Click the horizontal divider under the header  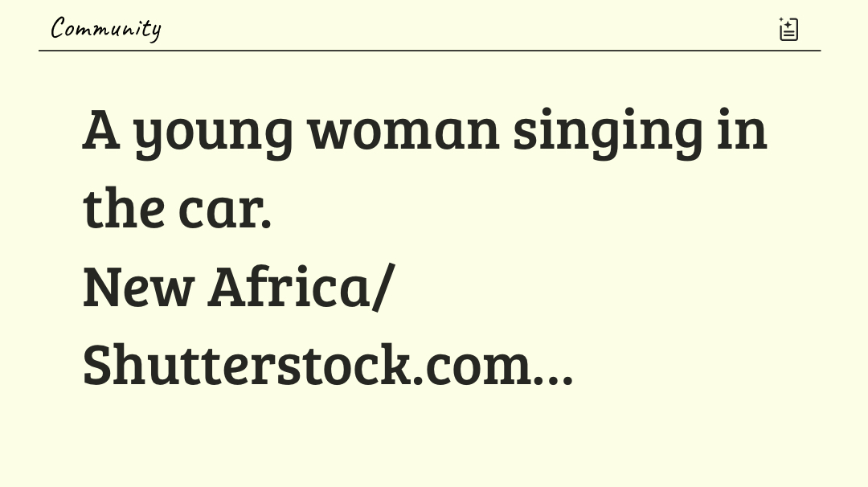pos(429,51)
